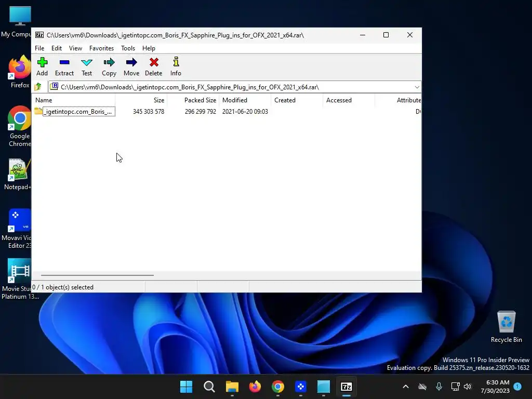
Task: Open File Explorer from taskbar
Action: [x=232, y=387]
